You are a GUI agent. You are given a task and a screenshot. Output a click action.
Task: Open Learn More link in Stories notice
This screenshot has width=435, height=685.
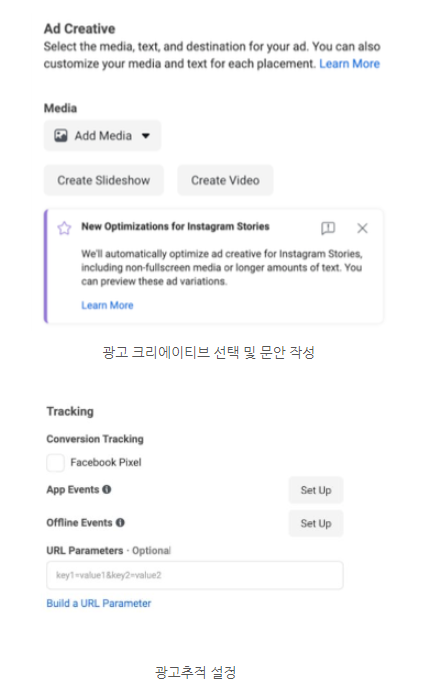[107, 305]
